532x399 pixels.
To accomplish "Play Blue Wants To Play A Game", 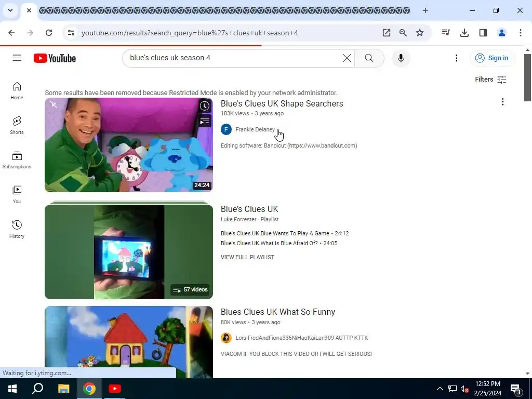I will (285, 233).
